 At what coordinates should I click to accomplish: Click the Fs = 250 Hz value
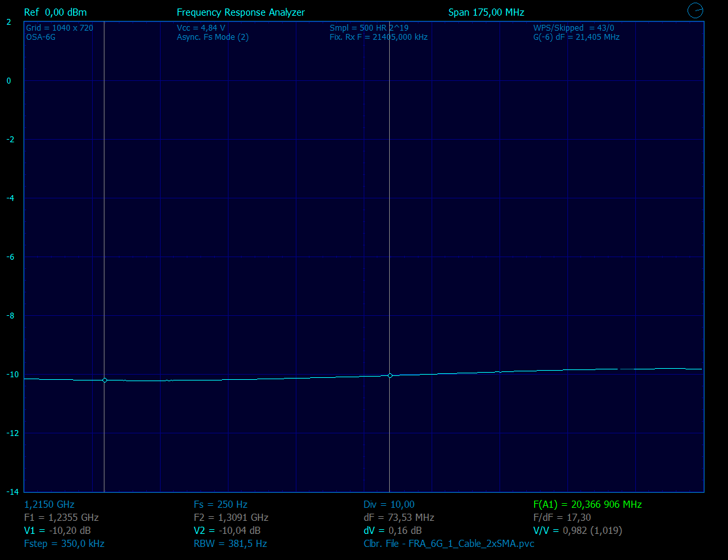coord(220,505)
